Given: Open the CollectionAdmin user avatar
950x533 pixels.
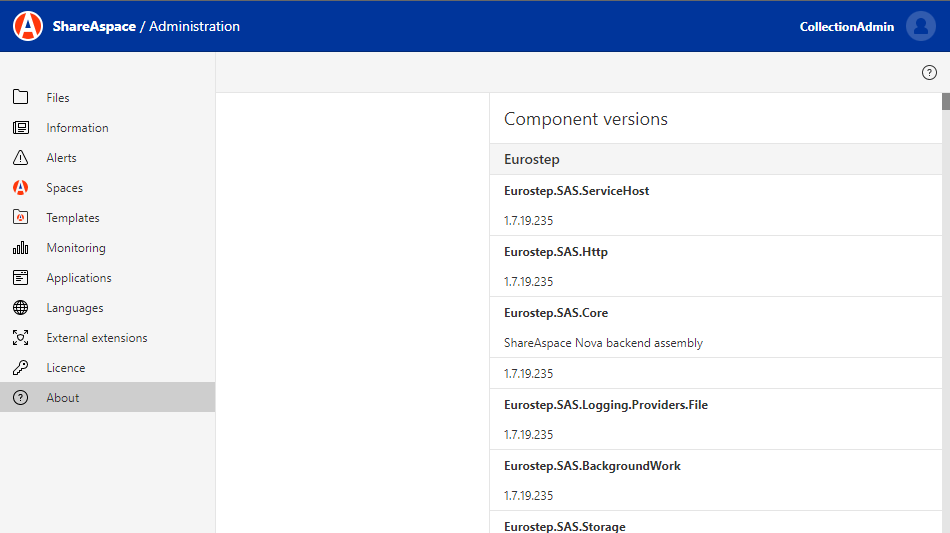Looking at the screenshot, I should coord(920,26).
